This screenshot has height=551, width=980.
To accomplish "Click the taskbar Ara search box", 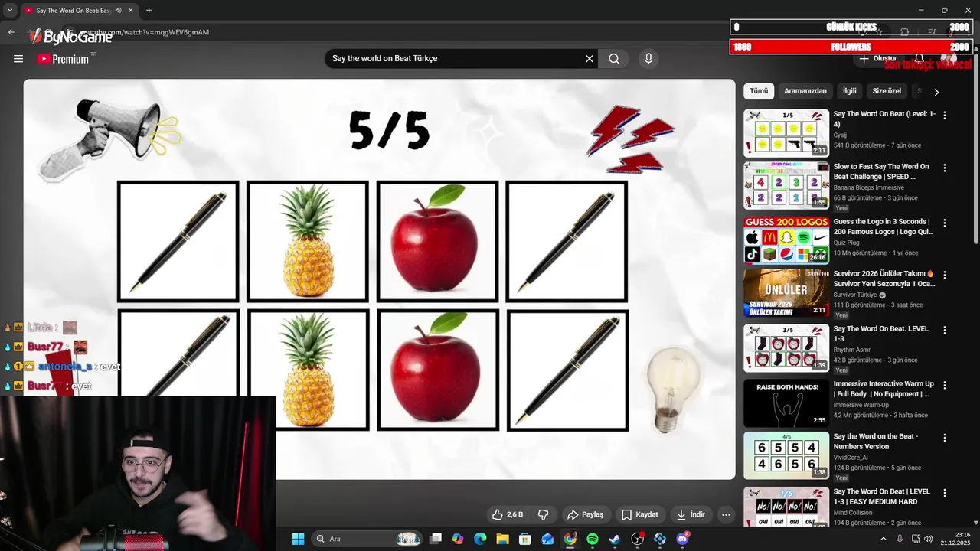I will pos(367,539).
